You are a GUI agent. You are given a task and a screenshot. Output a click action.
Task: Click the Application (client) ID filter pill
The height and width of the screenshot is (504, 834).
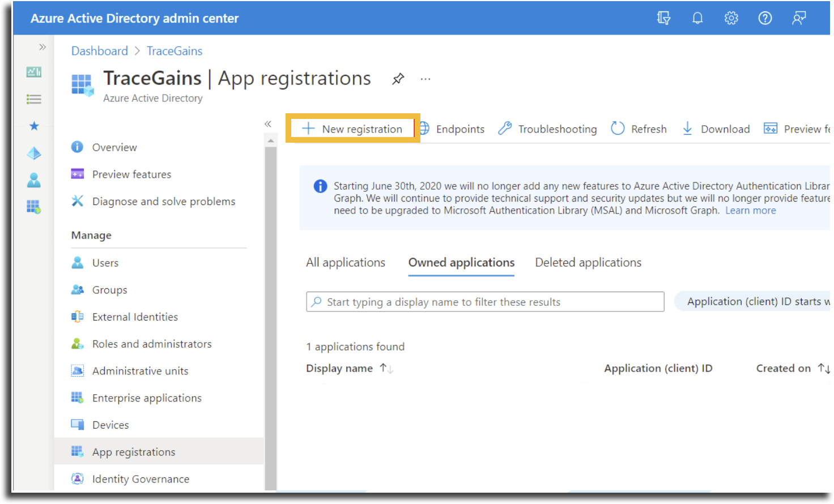tap(752, 302)
